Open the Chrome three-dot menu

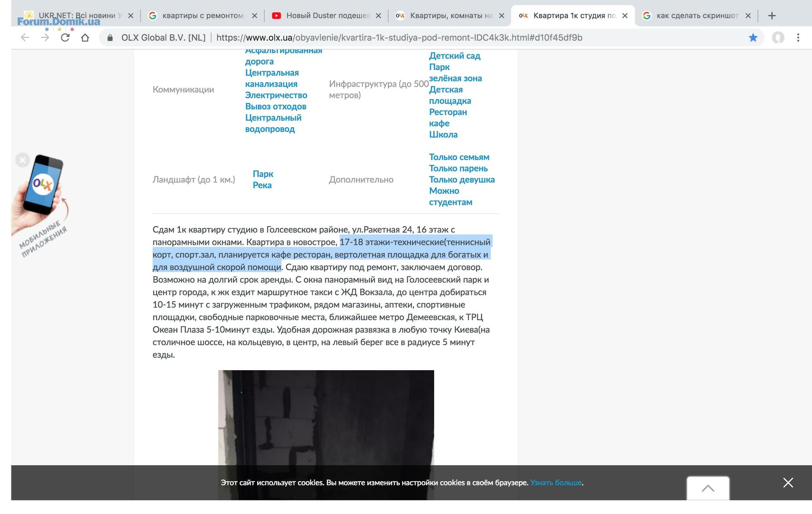coord(798,38)
